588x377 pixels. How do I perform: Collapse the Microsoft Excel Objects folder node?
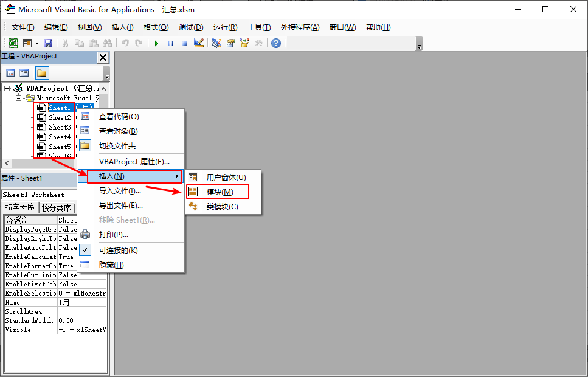[x=18, y=99]
